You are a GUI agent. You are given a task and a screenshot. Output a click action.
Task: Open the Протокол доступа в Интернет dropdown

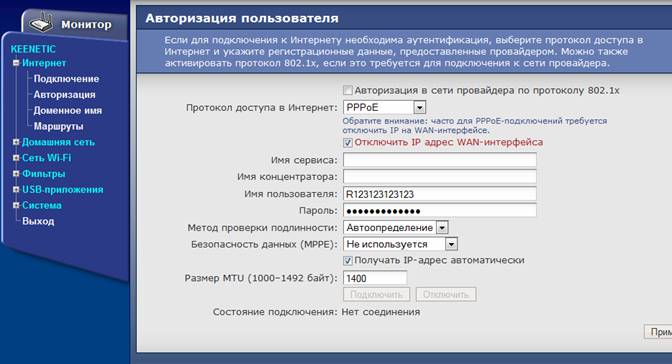point(384,107)
